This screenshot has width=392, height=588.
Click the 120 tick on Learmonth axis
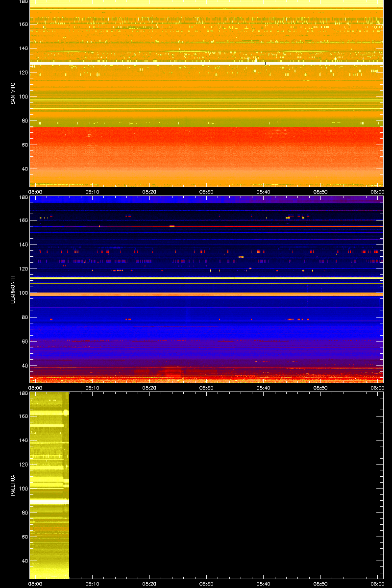[x=23, y=269]
